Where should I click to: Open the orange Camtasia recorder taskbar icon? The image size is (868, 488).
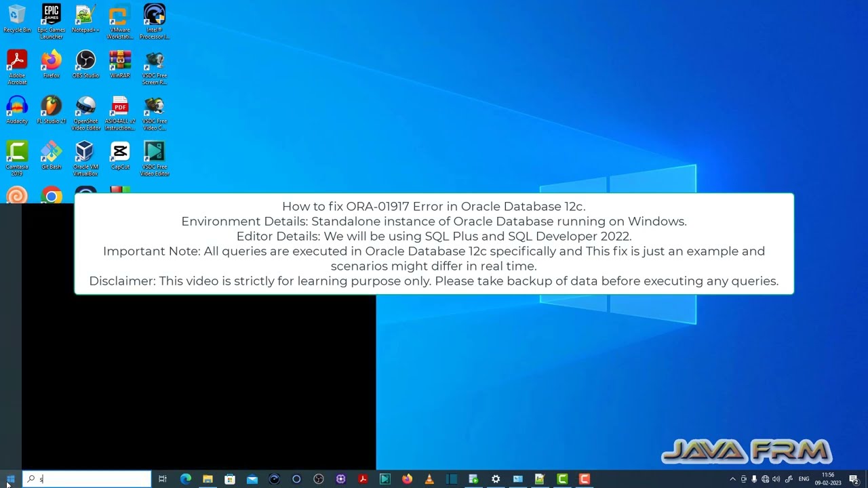(585, 479)
